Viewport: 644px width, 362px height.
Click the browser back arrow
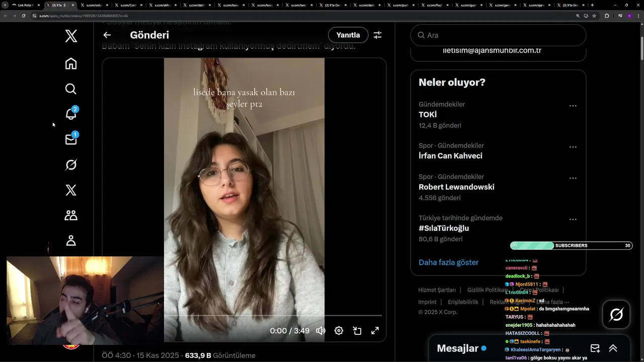[6, 16]
